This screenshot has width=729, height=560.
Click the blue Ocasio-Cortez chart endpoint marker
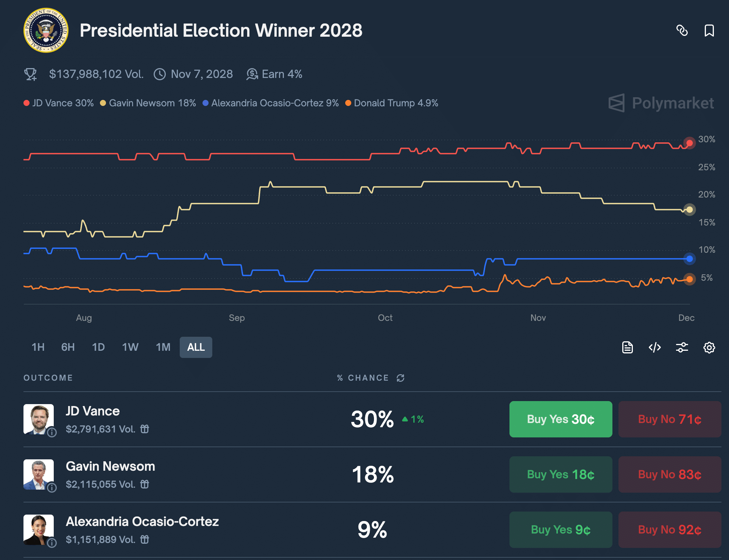[x=689, y=259]
